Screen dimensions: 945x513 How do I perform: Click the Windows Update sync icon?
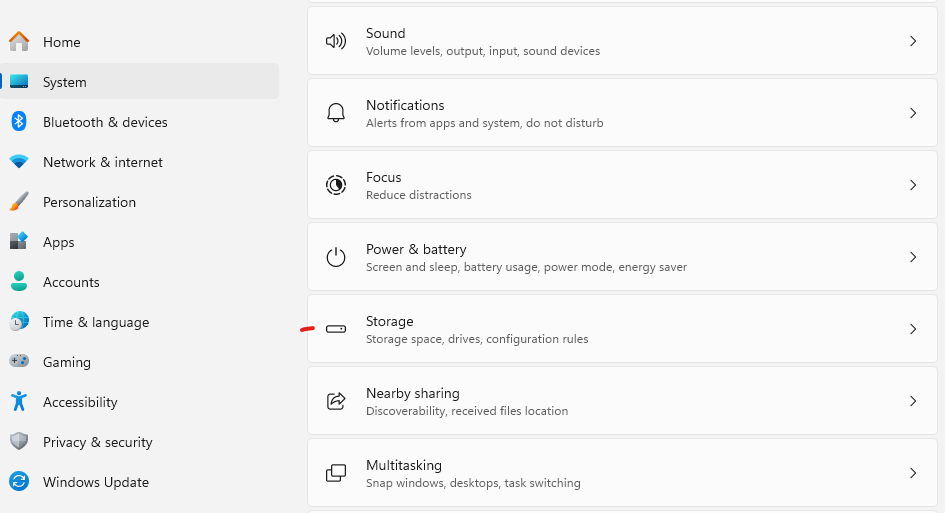19,482
